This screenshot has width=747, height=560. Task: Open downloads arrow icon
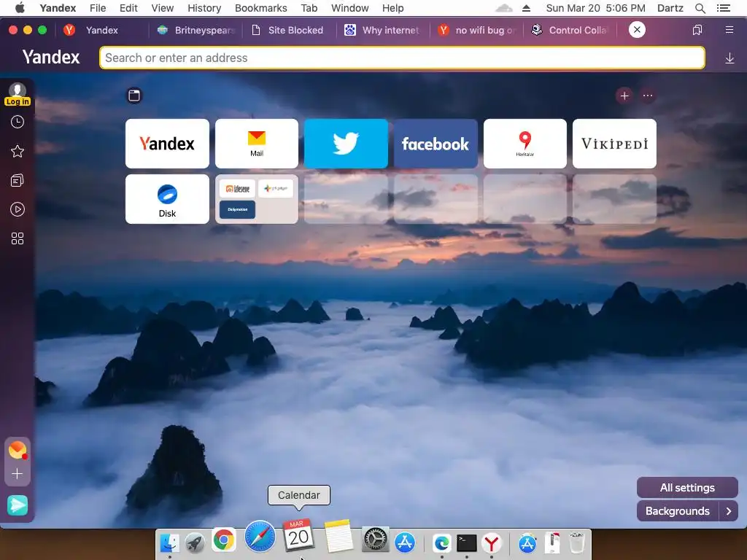tap(729, 58)
